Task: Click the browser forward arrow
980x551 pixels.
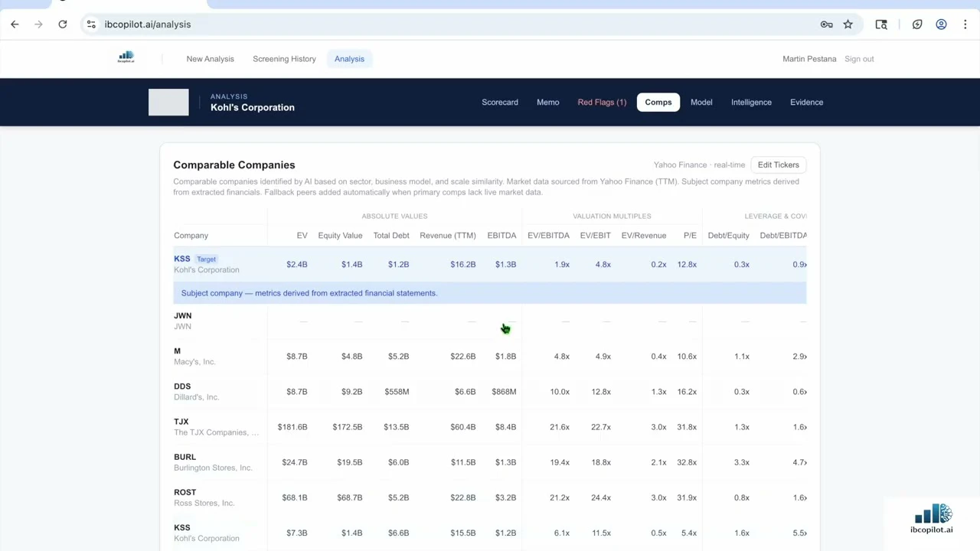Action: [38, 24]
